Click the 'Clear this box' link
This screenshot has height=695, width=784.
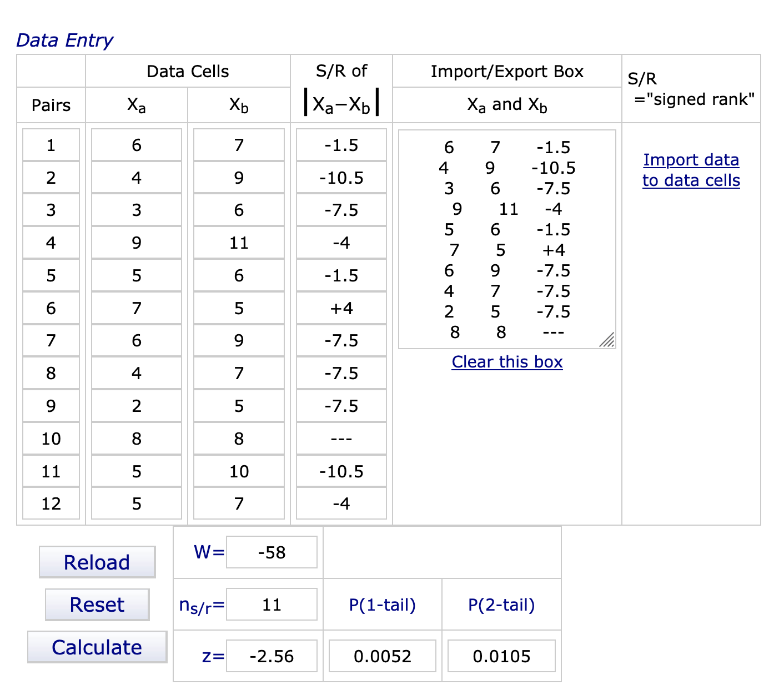(507, 362)
